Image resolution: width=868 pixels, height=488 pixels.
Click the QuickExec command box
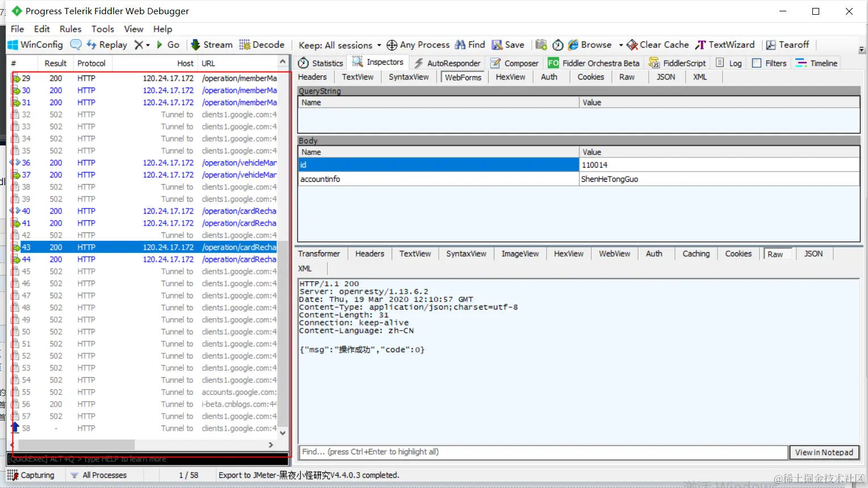tap(148, 459)
